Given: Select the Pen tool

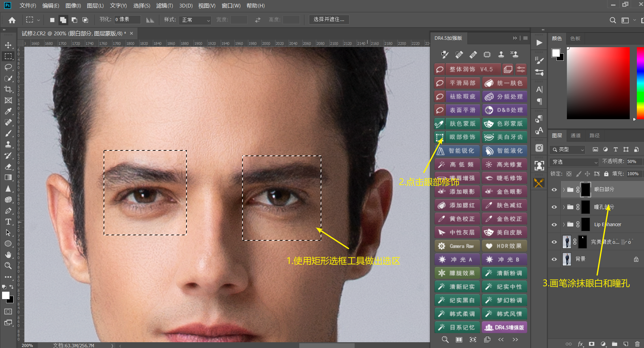Looking at the screenshot, I should tap(8, 211).
